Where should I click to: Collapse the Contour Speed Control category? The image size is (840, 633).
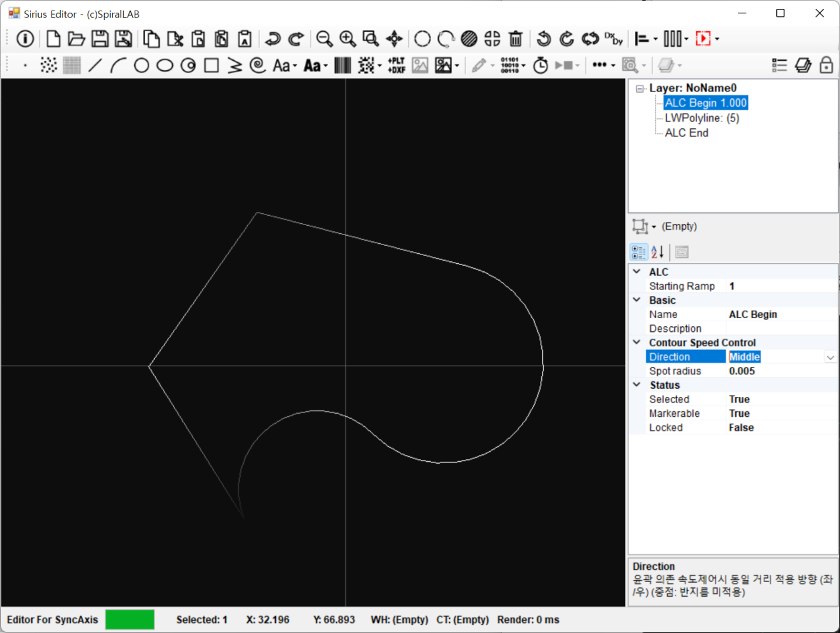[637, 342]
